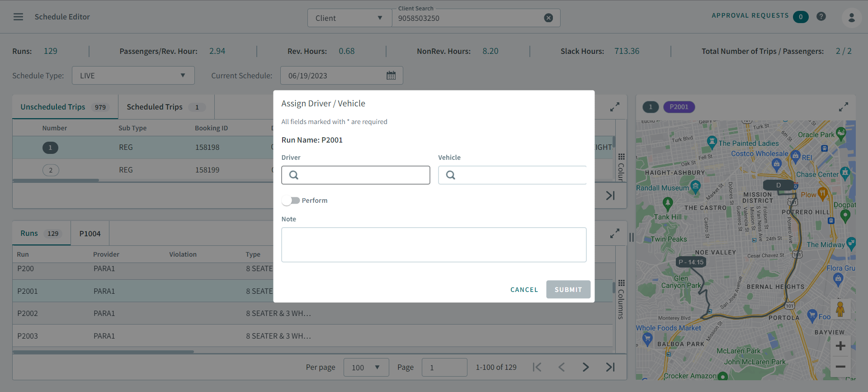
Task: Click the runs table horizontal scrollbar
Action: [103, 352]
